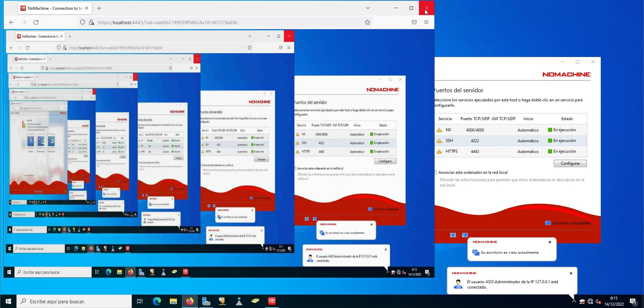
Task: Click NoMachine icon in the bottom Windows taskbar
Action: (x=272, y=301)
